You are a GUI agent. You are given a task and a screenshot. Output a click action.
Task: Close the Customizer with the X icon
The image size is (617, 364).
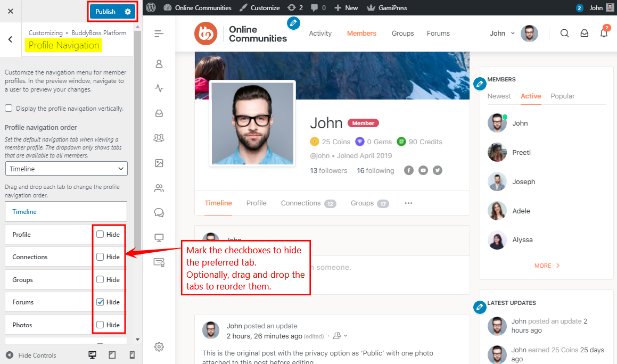(11, 11)
